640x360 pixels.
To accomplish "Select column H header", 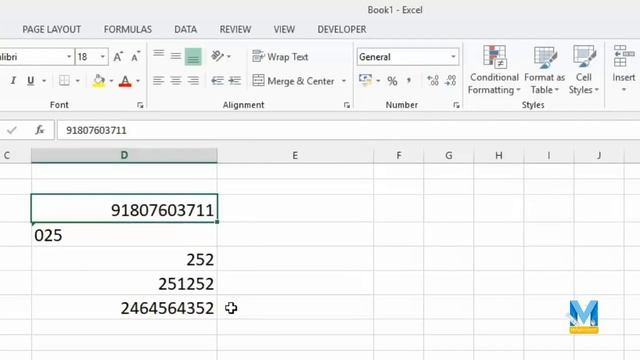I will pos(499,155).
